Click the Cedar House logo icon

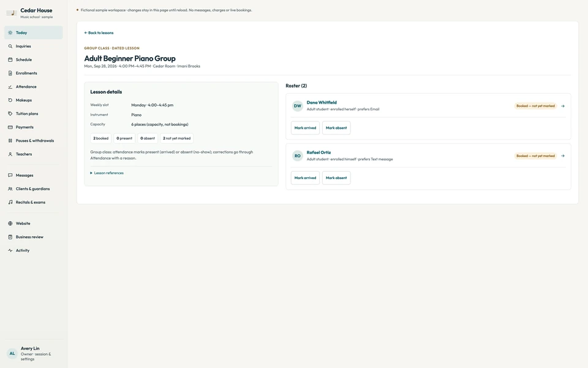pos(12,13)
